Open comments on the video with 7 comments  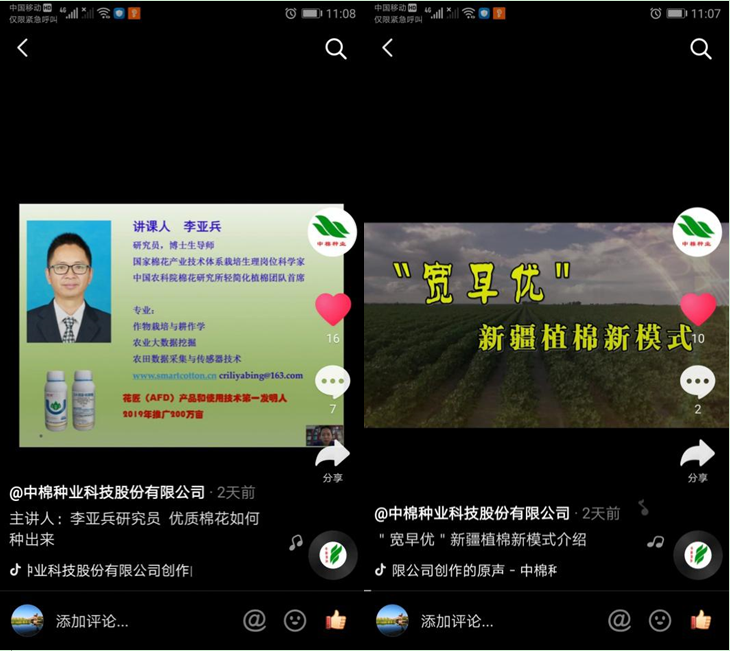pos(333,382)
